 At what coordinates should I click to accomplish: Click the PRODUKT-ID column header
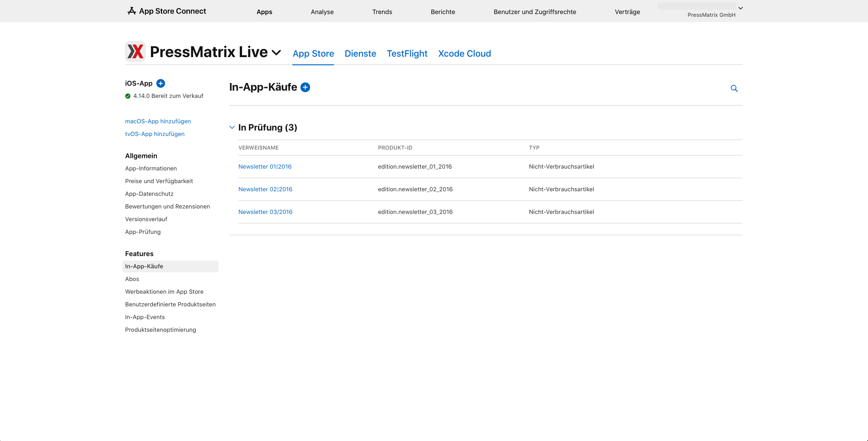[395, 148]
